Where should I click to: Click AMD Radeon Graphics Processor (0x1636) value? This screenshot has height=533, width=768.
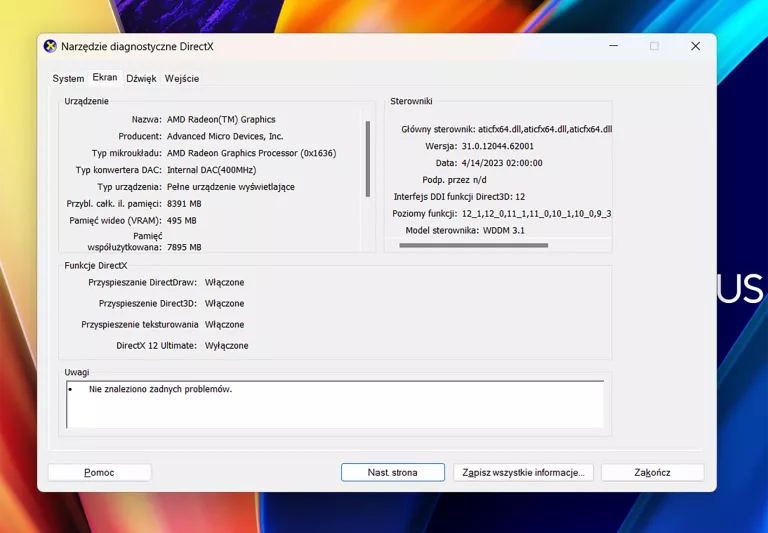pyautogui.click(x=251, y=153)
